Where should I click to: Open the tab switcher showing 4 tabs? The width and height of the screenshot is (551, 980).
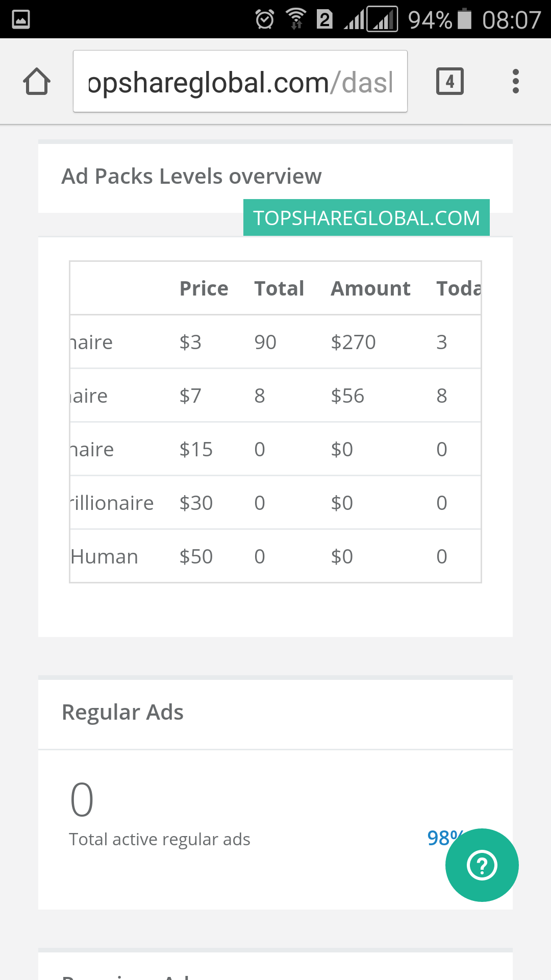(449, 82)
